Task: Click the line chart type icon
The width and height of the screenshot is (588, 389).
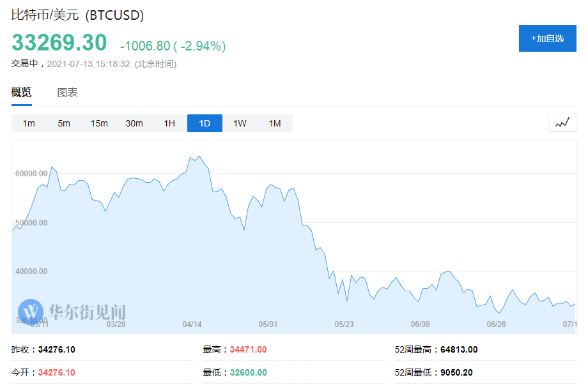Action: (562, 123)
